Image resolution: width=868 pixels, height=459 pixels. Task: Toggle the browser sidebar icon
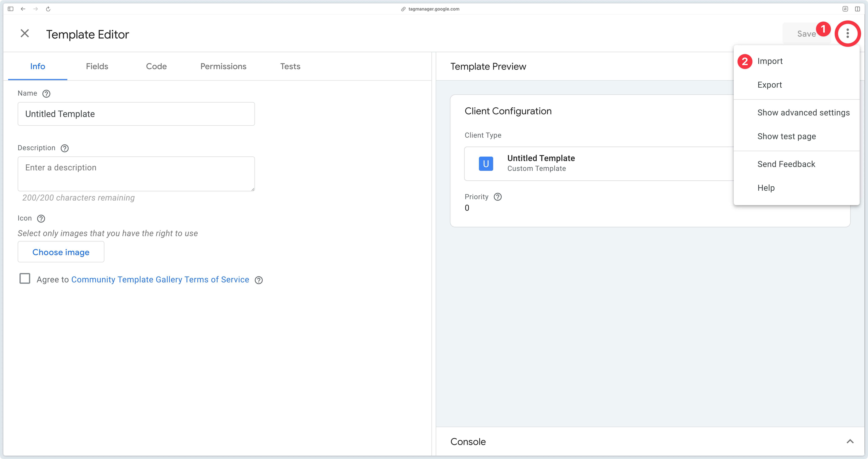click(11, 9)
